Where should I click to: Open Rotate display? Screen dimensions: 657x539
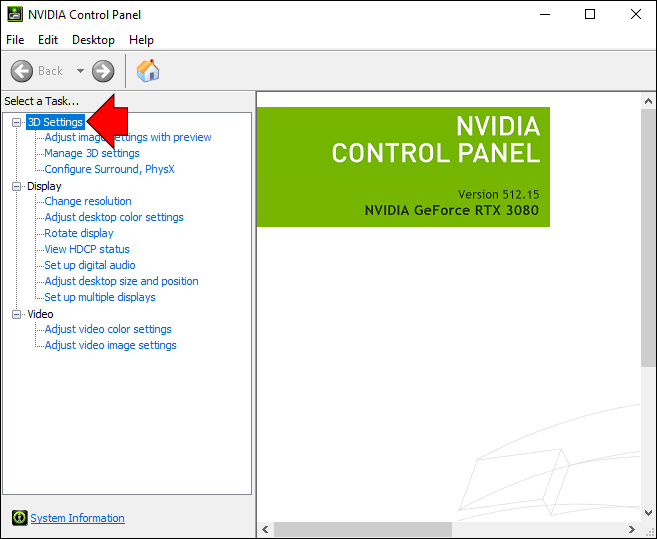click(79, 233)
